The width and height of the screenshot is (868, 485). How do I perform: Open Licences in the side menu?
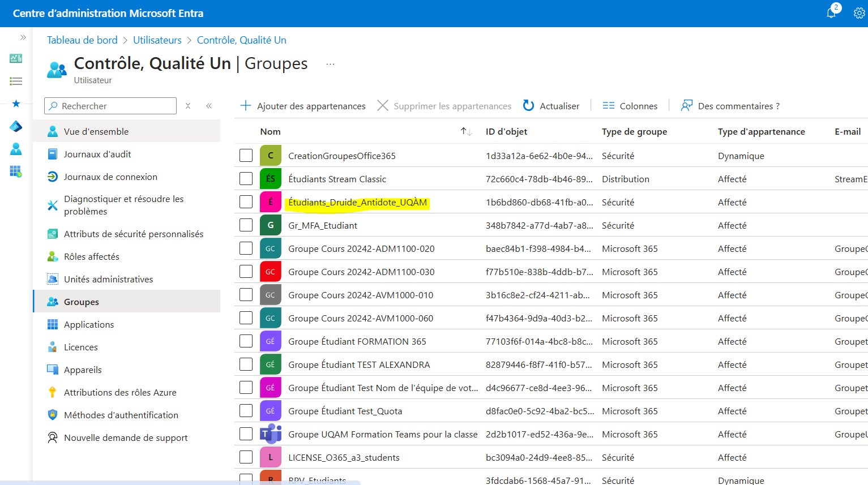pyautogui.click(x=81, y=347)
